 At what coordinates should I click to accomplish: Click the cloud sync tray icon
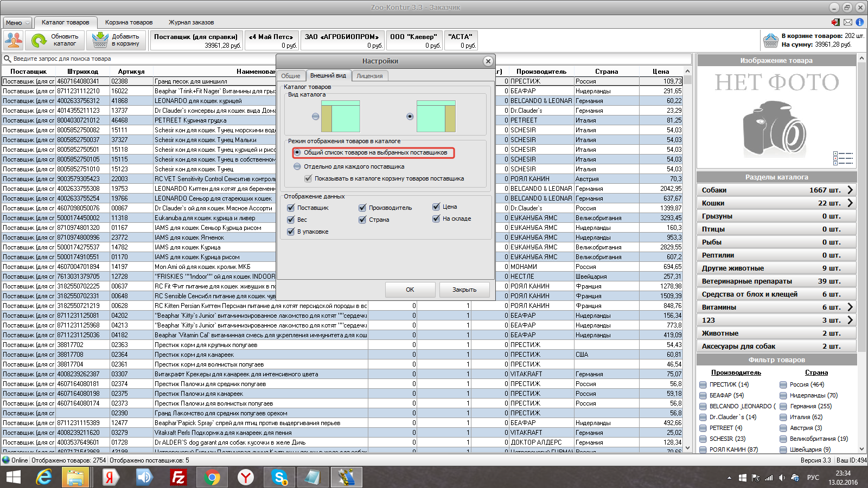click(795, 478)
